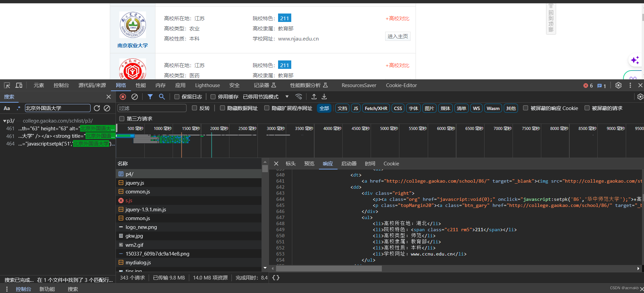Switch to Console tab in DevTools
This screenshot has height=293, width=644.
61,85
